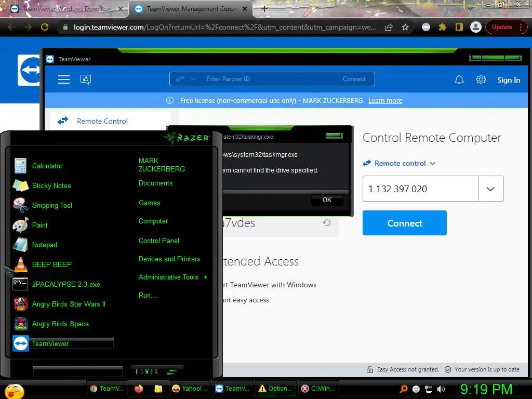Click the info icon in license banner
This screenshot has height=399, width=532.
pos(170,100)
